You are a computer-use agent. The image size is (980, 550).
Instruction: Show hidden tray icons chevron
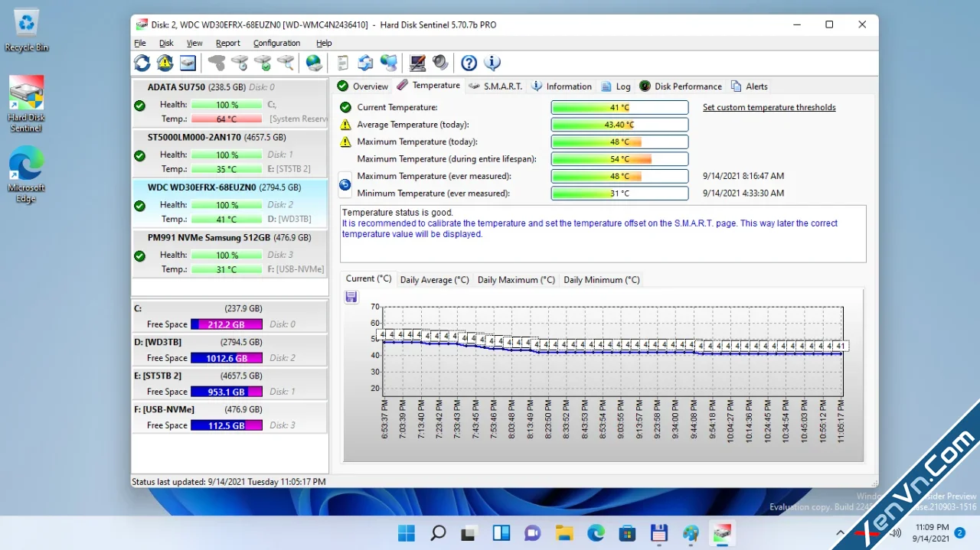[840, 532]
